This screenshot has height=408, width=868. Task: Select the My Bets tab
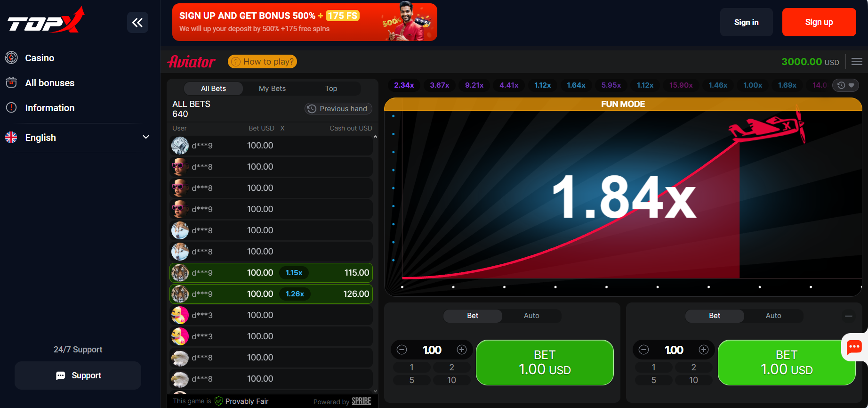pyautogui.click(x=272, y=89)
